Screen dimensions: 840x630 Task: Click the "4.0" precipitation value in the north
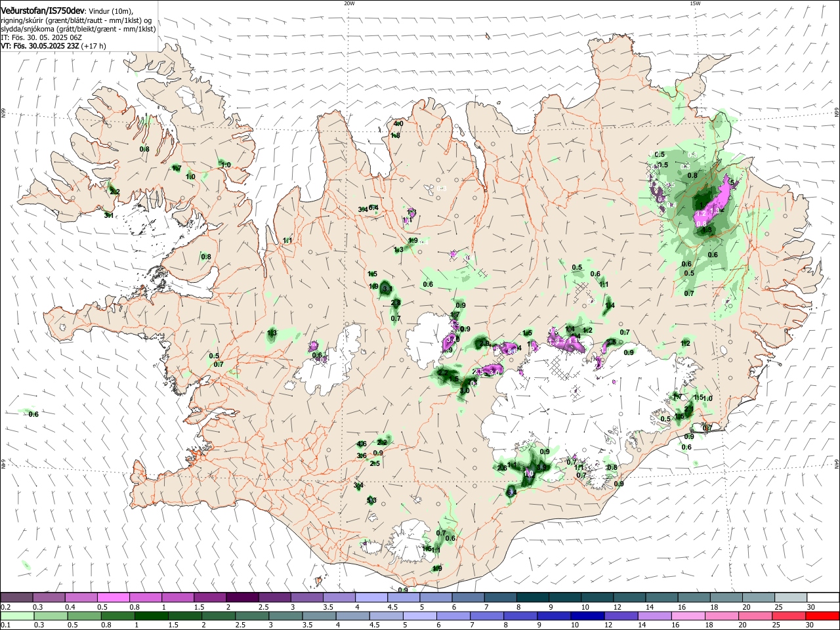coord(398,123)
